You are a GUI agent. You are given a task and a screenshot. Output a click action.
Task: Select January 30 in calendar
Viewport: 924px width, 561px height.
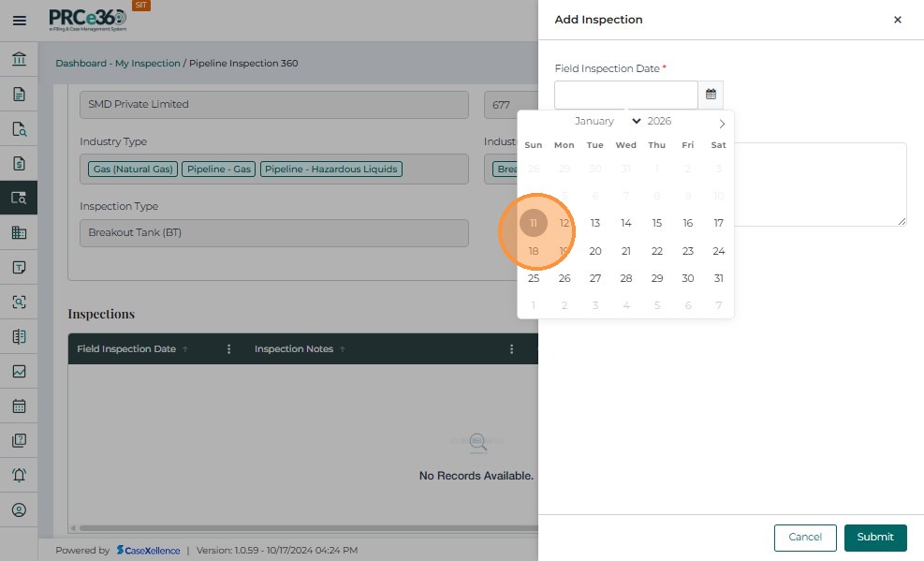tap(688, 278)
